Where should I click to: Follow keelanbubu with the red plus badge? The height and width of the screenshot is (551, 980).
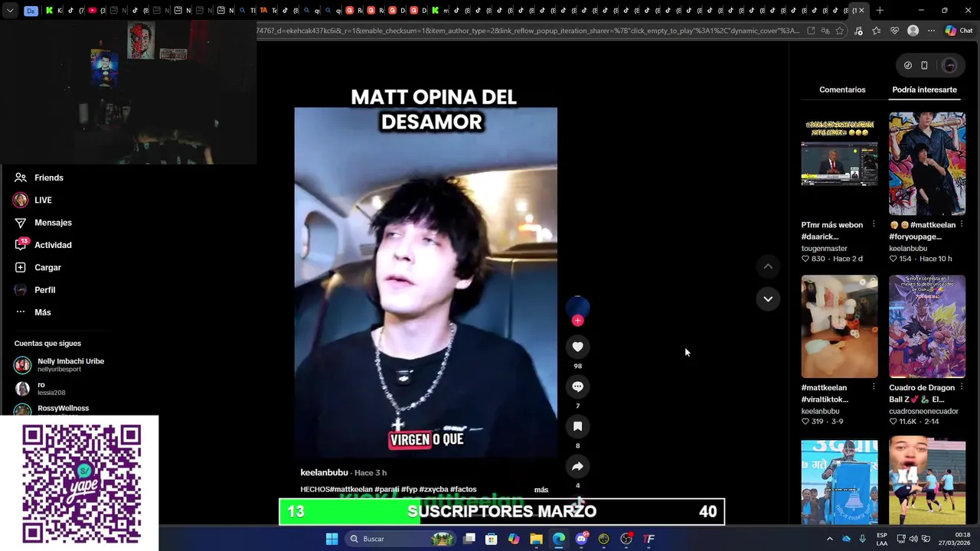click(577, 321)
